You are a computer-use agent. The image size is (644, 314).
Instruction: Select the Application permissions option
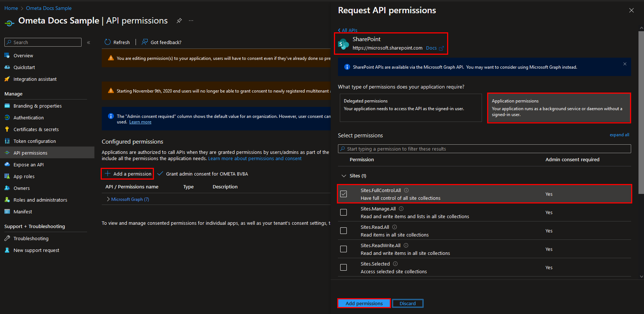click(559, 108)
